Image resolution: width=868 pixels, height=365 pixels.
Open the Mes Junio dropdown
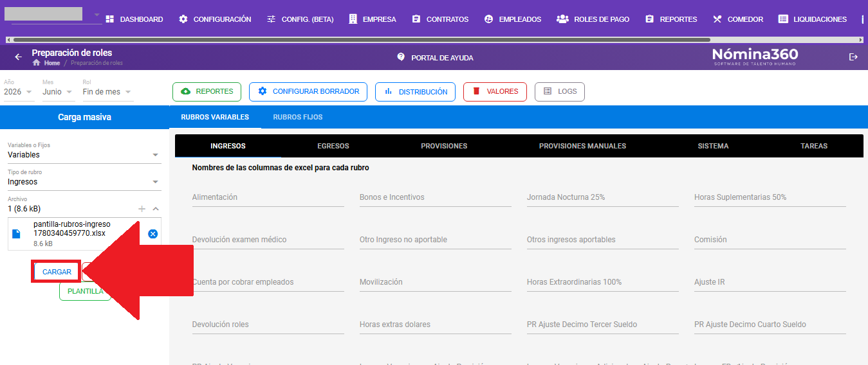57,92
